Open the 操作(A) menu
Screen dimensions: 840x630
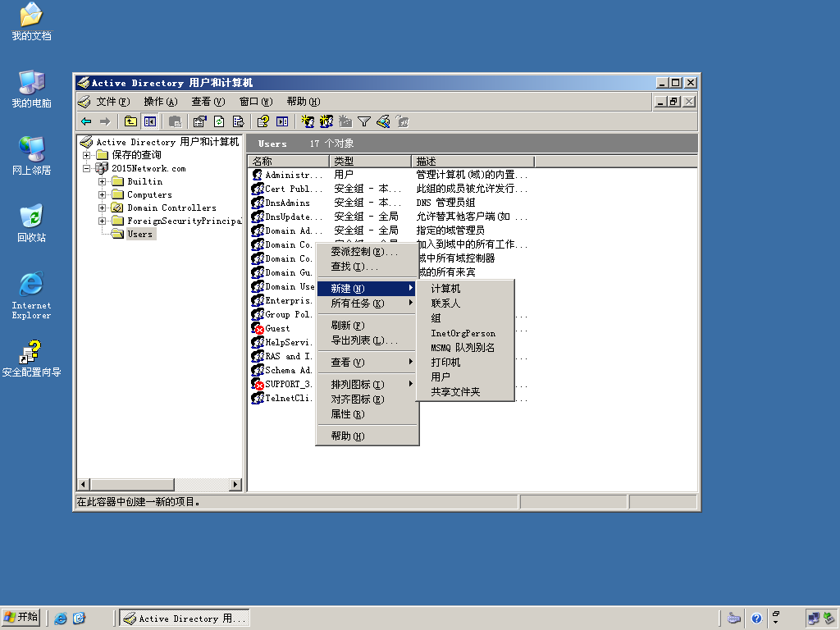[x=160, y=101]
